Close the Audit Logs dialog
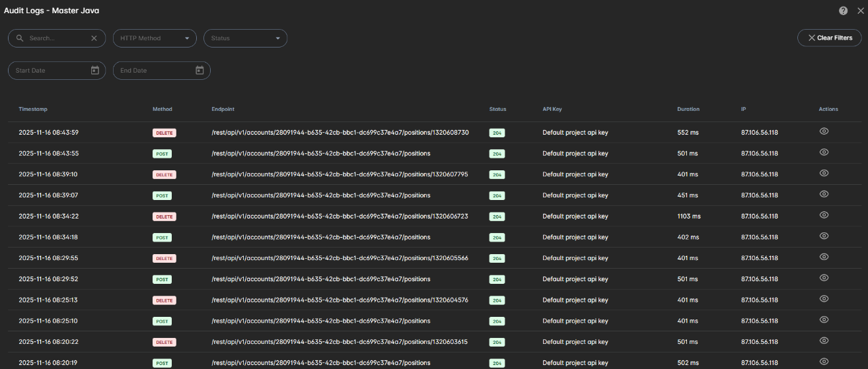This screenshot has height=369, width=868. (860, 11)
